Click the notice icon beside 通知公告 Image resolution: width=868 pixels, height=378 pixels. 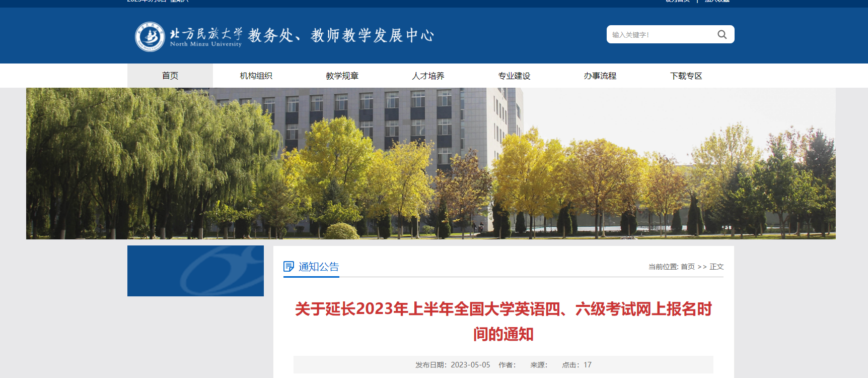[288, 267]
